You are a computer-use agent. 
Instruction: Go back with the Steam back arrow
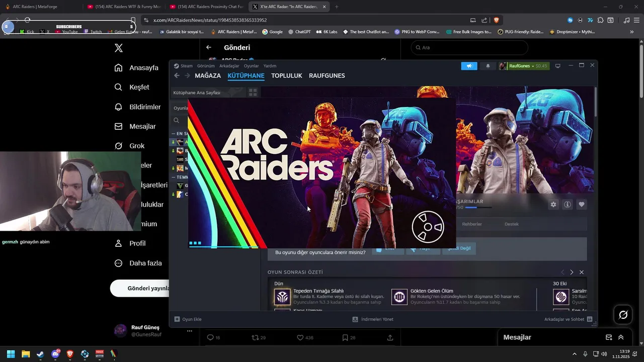177,75
